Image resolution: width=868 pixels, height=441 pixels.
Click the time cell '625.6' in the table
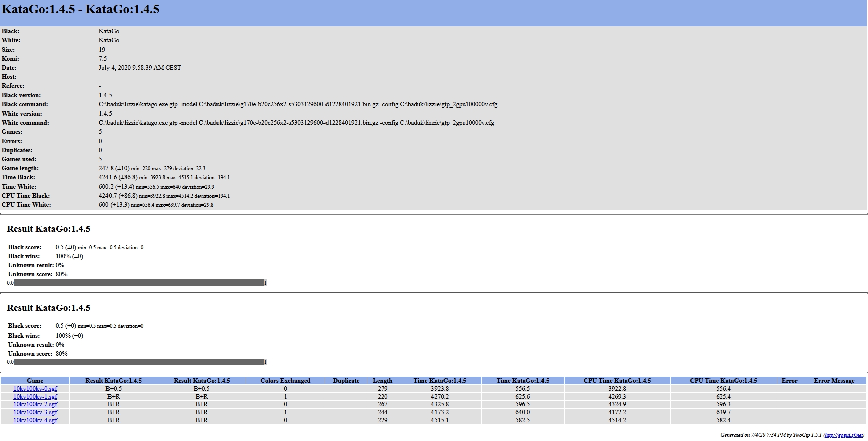point(523,397)
